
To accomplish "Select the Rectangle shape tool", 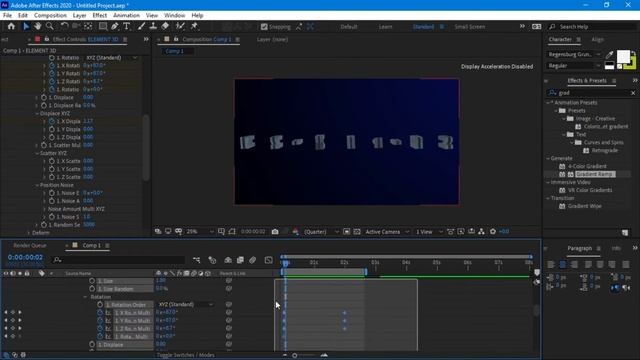I will (x=103, y=27).
